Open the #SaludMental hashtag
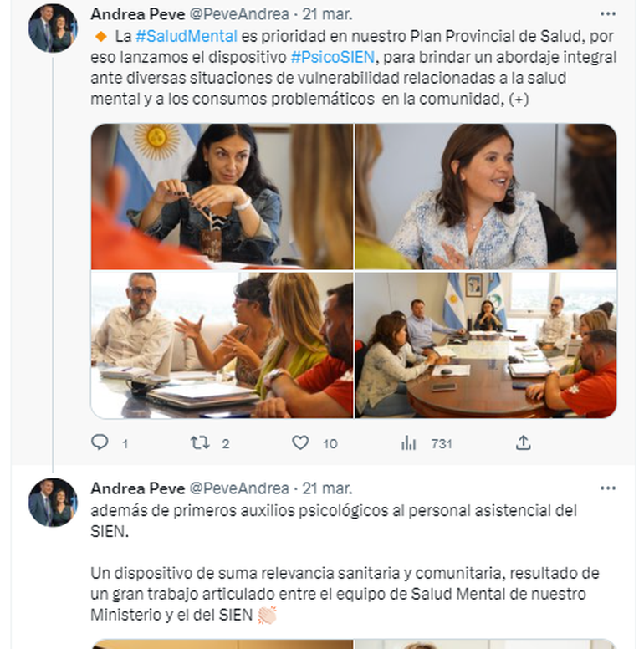The height and width of the screenshot is (649, 644). (x=187, y=36)
